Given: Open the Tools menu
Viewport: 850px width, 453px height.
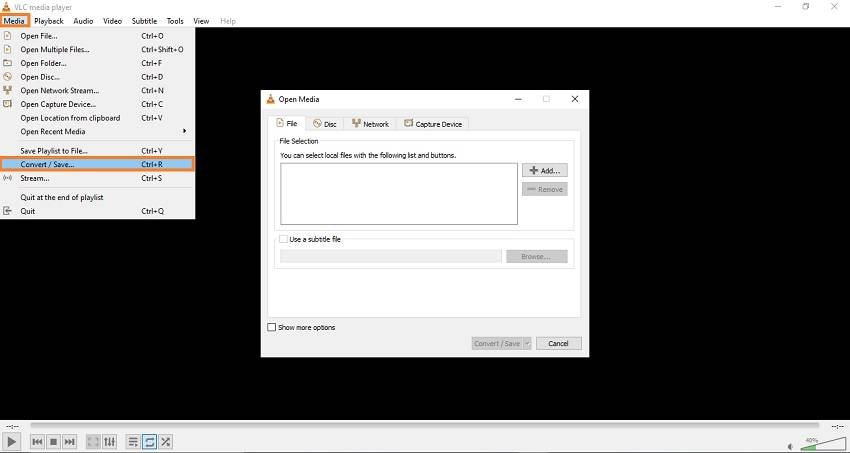Looking at the screenshot, I should coord(175,21).
